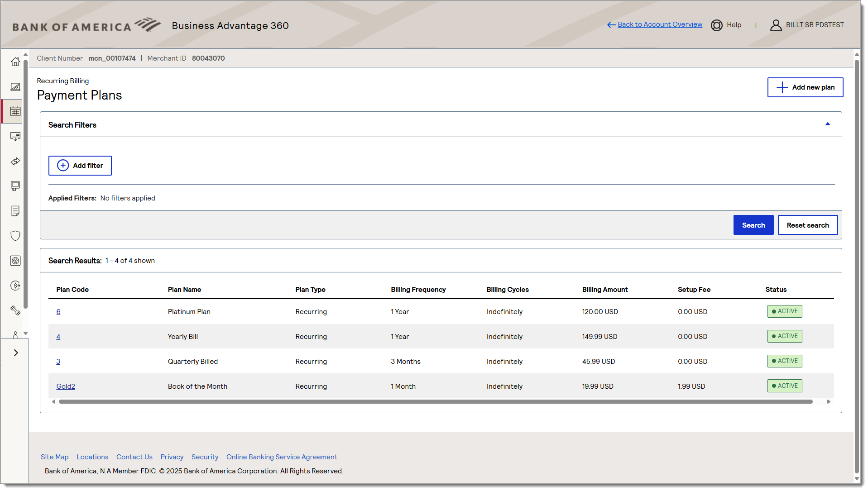Click the blue Search button
This screenshot has width=868, height=491.
(753, 225)
